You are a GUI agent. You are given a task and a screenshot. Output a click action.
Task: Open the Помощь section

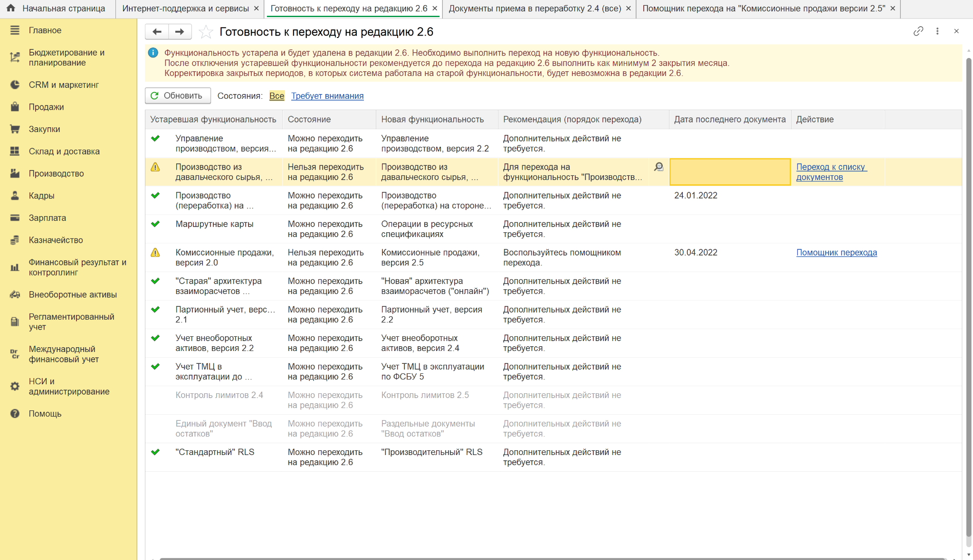[x=68, y=413]
